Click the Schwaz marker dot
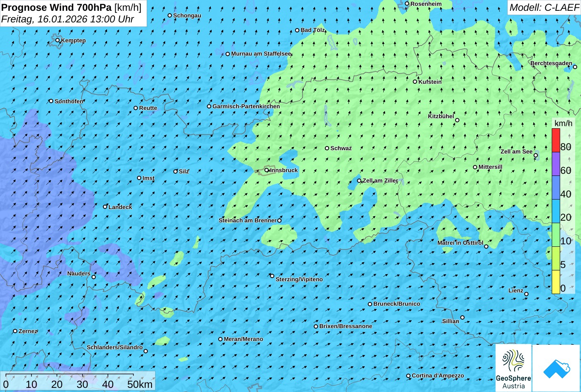Viewport: 581px width, 392px height. point(327,148)
